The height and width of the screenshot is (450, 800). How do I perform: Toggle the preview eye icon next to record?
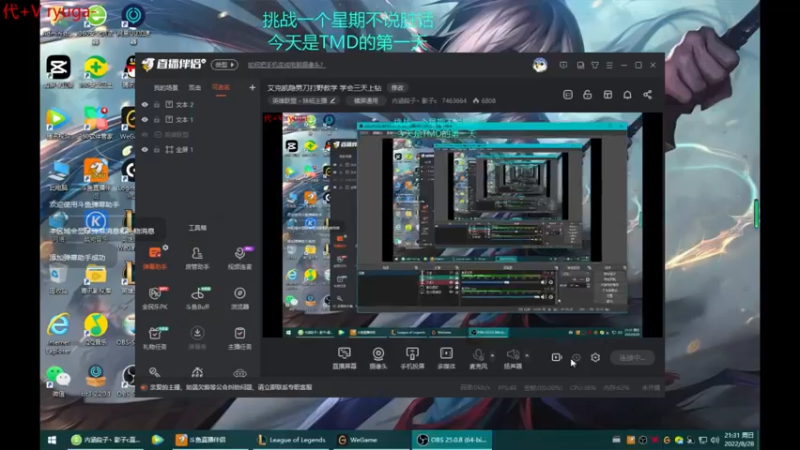[x=576, y=358]
